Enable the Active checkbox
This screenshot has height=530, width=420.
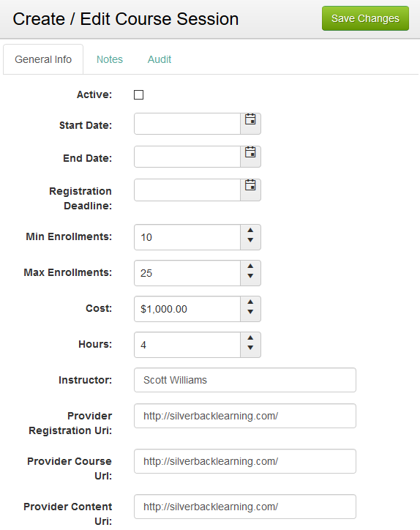[138, 94]
